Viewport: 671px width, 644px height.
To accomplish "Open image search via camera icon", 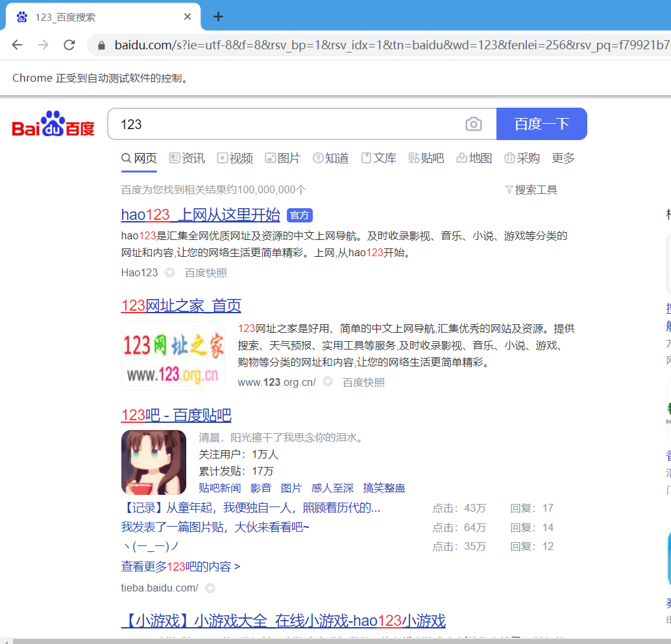I will coord(473,124).
